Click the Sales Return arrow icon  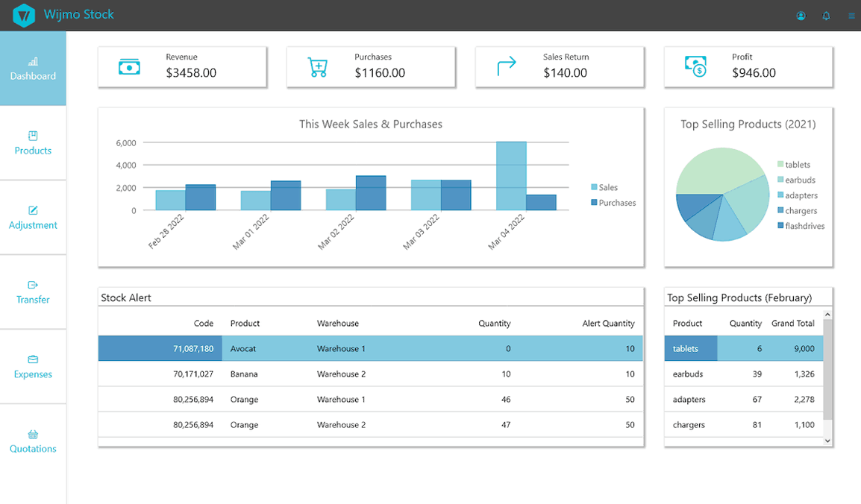507,67
